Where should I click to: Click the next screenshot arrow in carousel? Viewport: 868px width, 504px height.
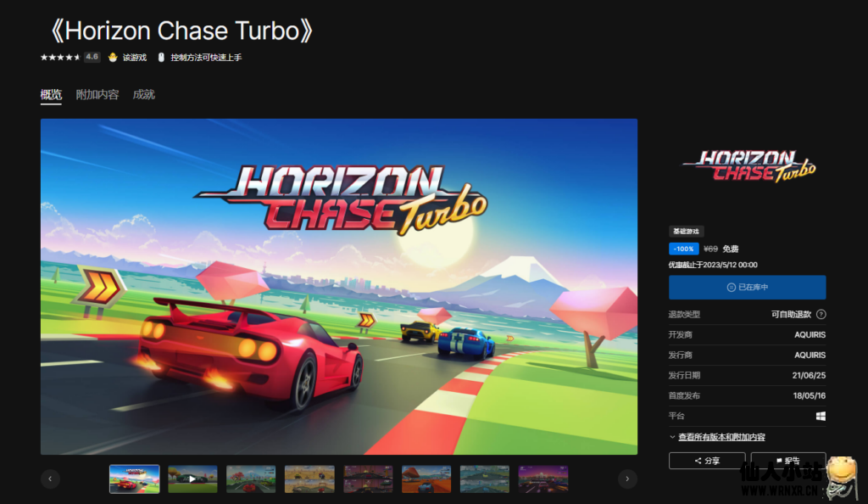(x=627, y=479)
